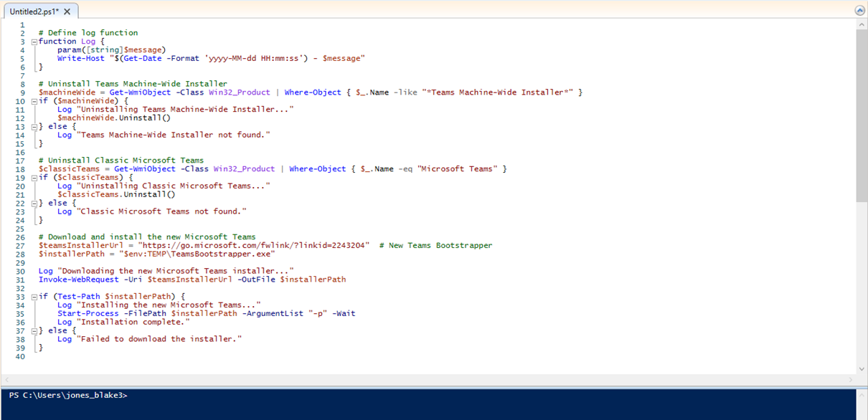Collapse the Test-Path installerPath if block

[x=34, y=296]
